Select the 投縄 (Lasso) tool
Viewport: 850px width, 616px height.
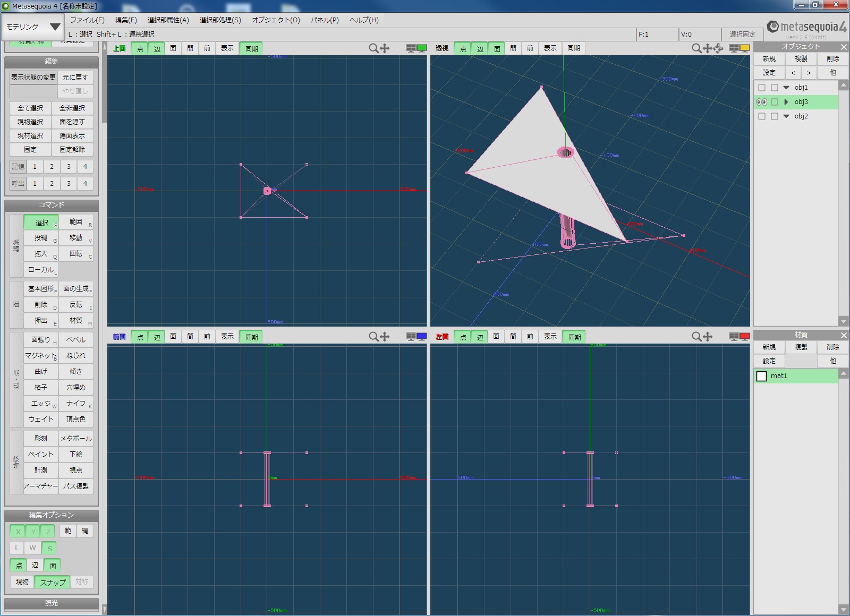click(x=41, y=238)
